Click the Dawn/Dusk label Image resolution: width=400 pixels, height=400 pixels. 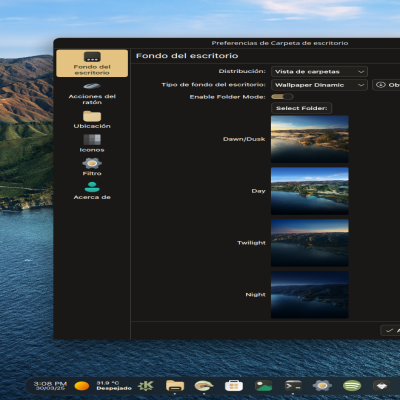[x=244, y=139]
